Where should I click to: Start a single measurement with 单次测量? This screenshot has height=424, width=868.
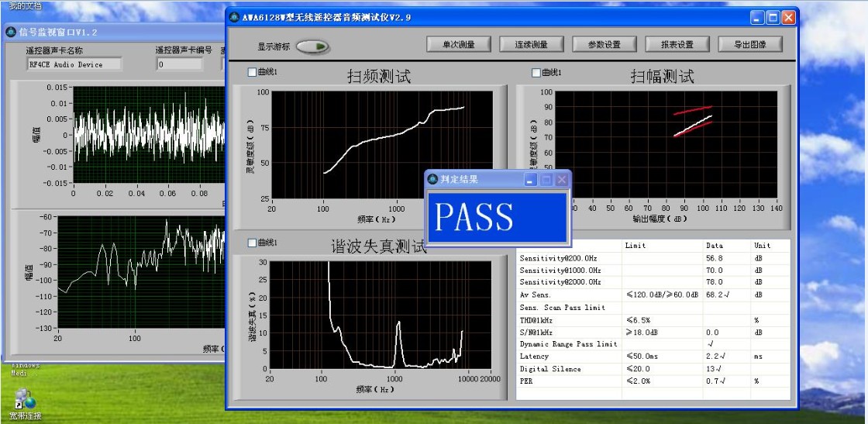click(458, 44)
